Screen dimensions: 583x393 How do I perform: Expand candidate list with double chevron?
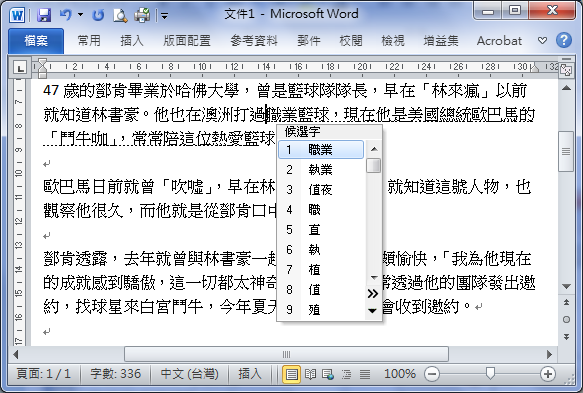[x=373, y=294]
